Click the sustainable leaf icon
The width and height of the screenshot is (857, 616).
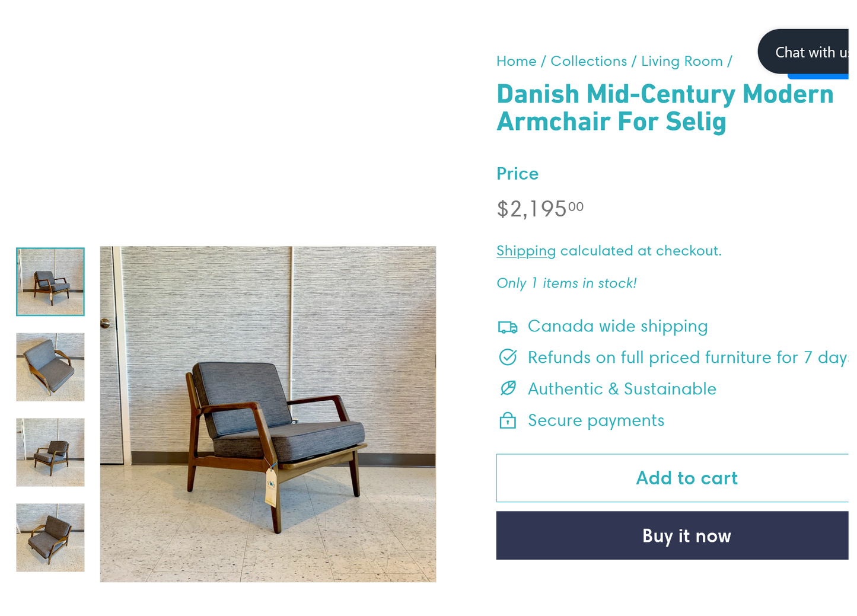[x=508, y=388]
